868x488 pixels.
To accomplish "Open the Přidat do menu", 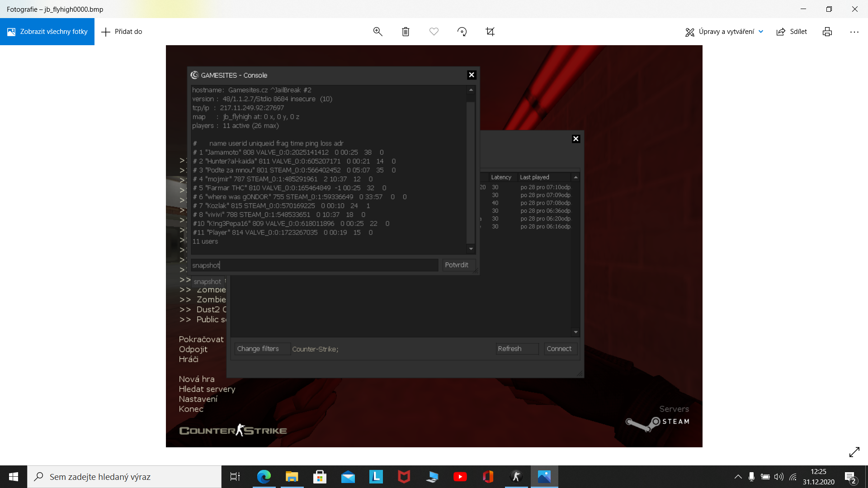I will click(122, 32).
